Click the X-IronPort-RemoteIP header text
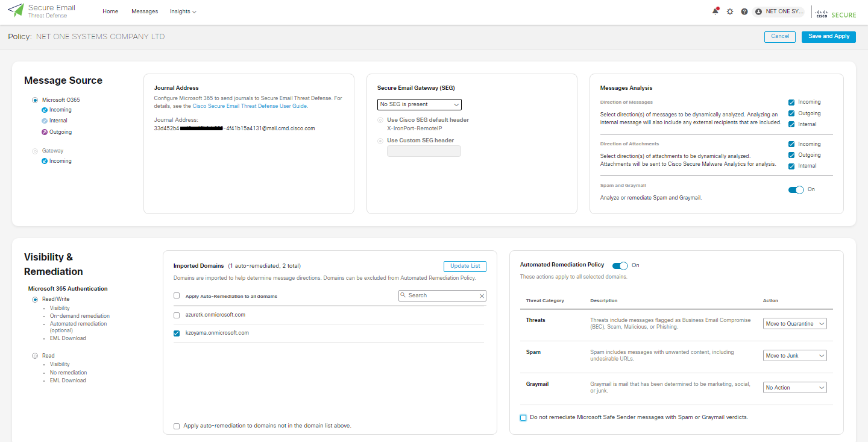Image resolution: width=868 pixels, height=442 pixels. tap(415, 128)
